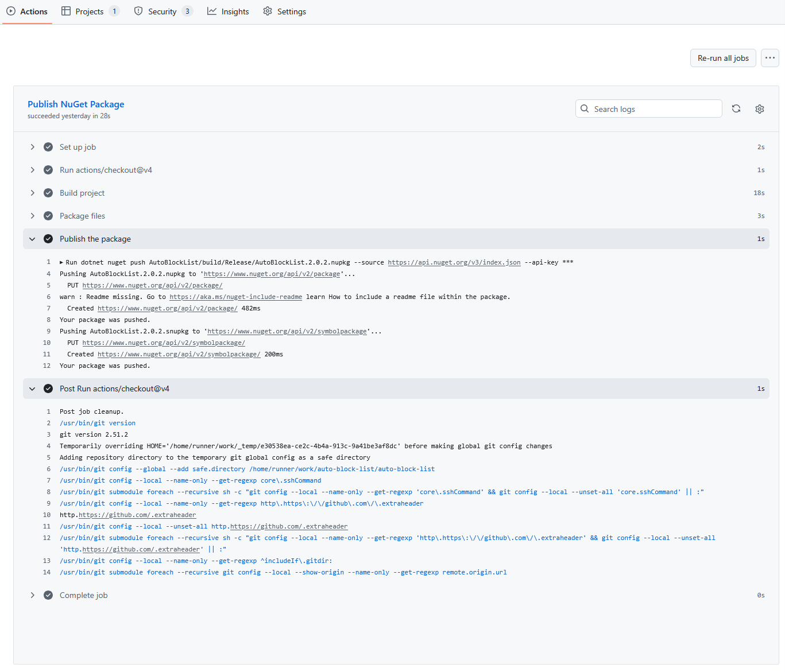Click the refresh logs icon
Viewport: 785px width, 672px height.
(736, 108)
